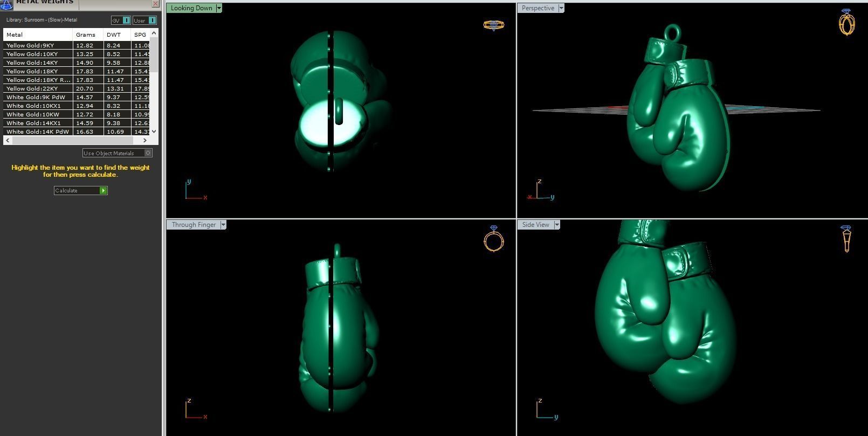Click the 13.31 DWT value
The width and height of the screenshot is (868, 436).
pyautogui.click(x=115, y=88)
